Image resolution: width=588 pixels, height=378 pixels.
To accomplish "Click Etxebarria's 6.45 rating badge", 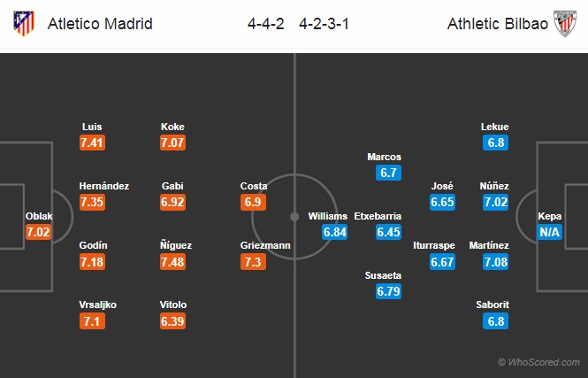I will coord(388,232).
